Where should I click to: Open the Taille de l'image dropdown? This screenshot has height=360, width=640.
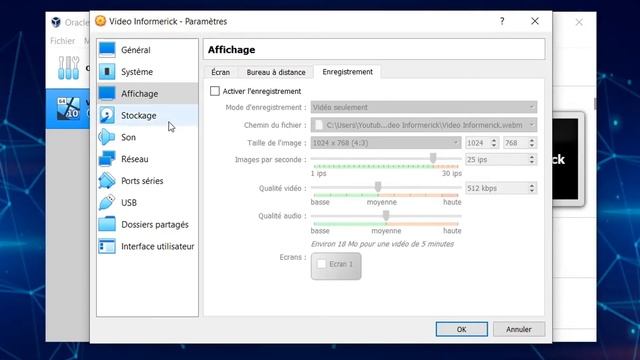386,143
